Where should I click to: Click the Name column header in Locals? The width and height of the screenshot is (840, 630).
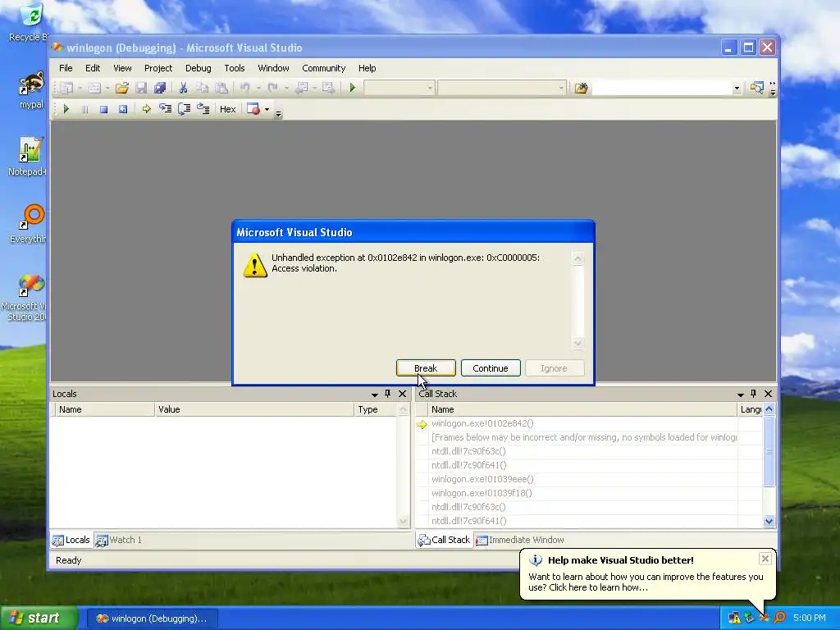pyautogui.click(x=105, y=409)
